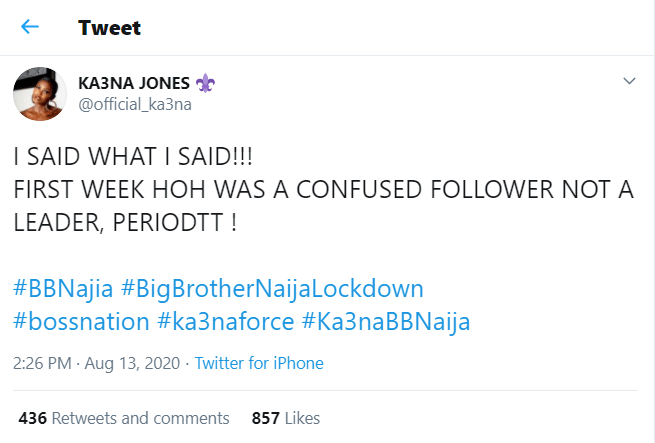Viewport: 655px width, 443px height.
Task: Open the #ka3naforce hashtag
Action: pyautogui.click(x=234, y=321)
